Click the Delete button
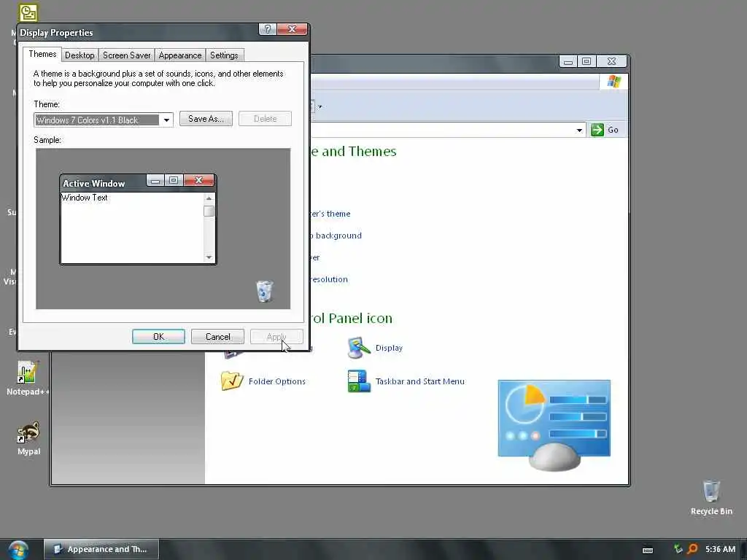 point(265,119)
